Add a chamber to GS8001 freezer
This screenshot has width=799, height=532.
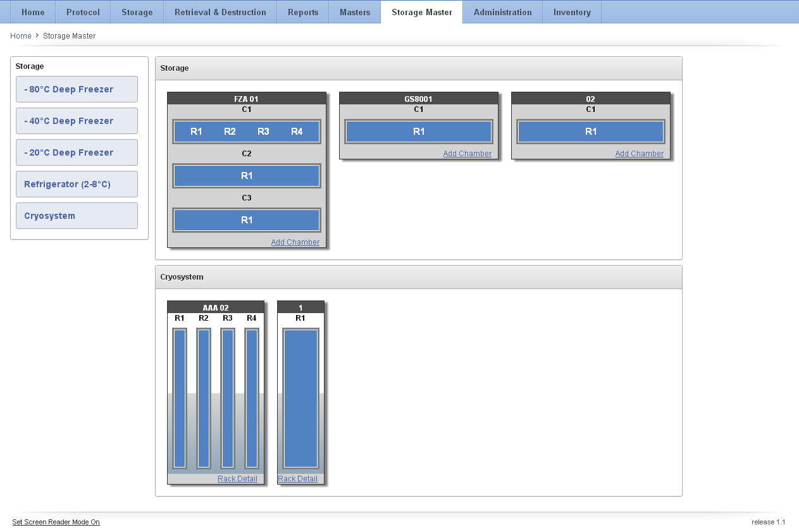point(467,154)
